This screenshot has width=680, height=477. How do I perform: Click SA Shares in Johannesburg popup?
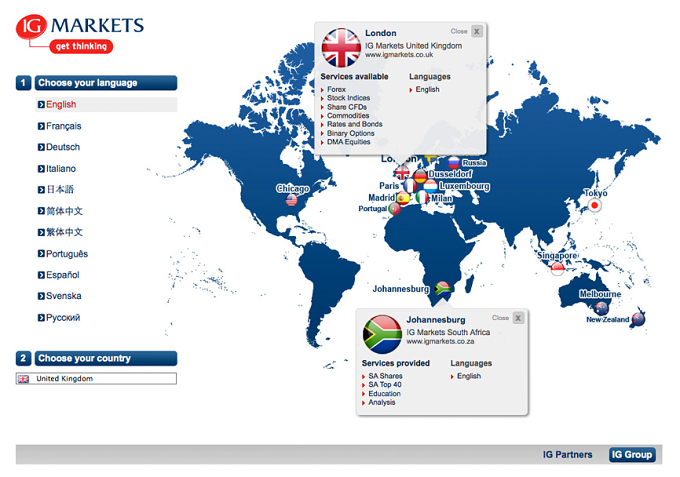(385, 376)
